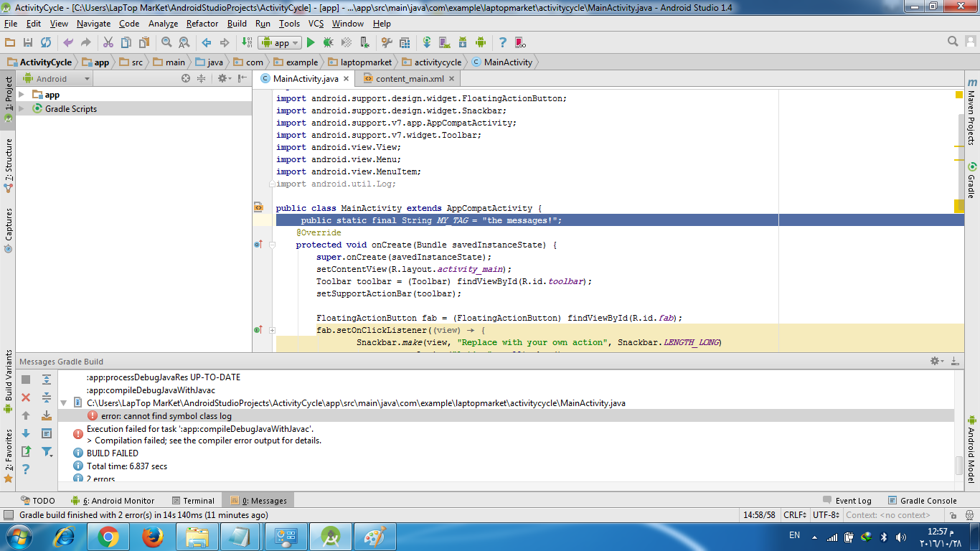
Task: Open Project panel gear settings dropdown
Action: 224,79
